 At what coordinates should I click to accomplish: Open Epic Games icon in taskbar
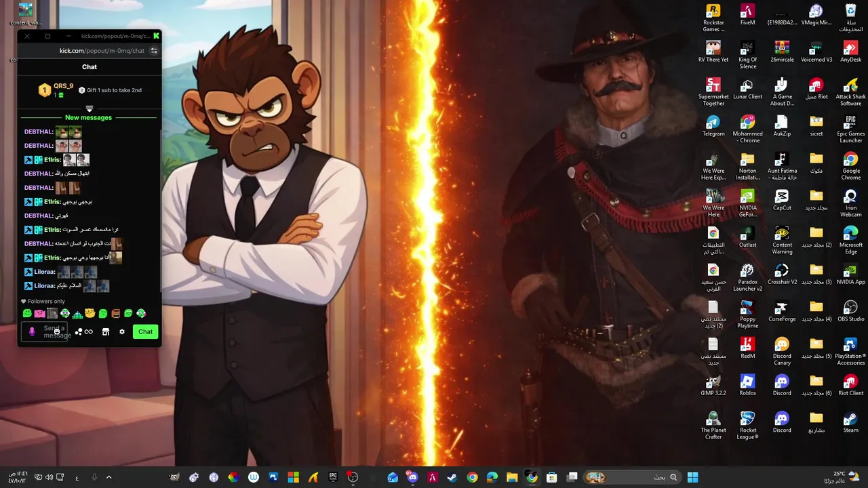pos(333,477)
